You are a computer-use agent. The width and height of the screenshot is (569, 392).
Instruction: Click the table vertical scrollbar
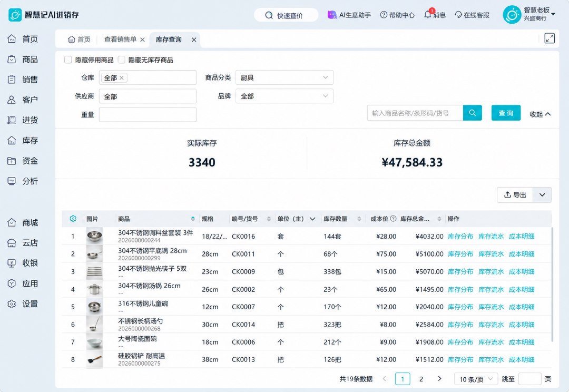552,285
